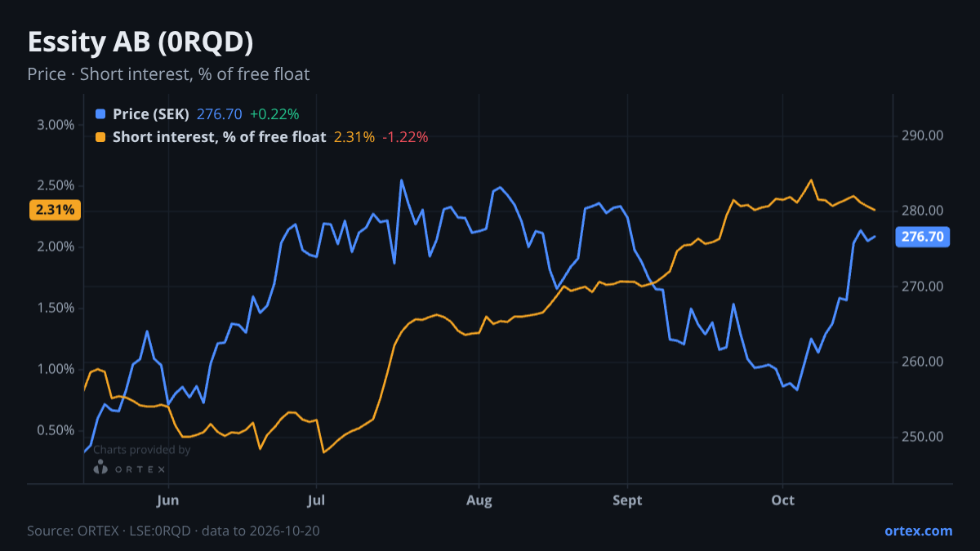Click the 290.00 right axis label

pyautogui.click(x=923, y=136)
